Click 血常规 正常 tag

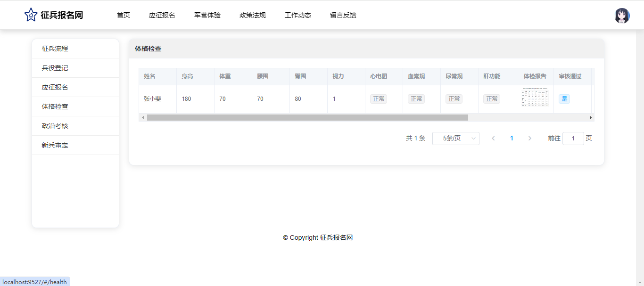[416, 99]
